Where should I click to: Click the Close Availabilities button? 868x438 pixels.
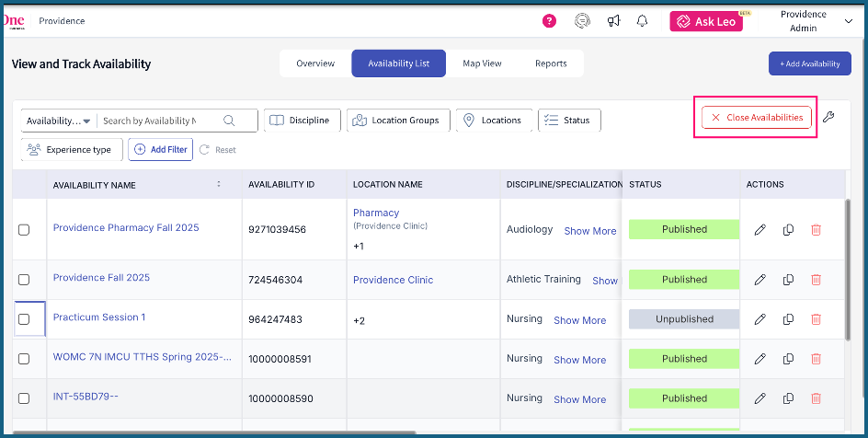757,118
